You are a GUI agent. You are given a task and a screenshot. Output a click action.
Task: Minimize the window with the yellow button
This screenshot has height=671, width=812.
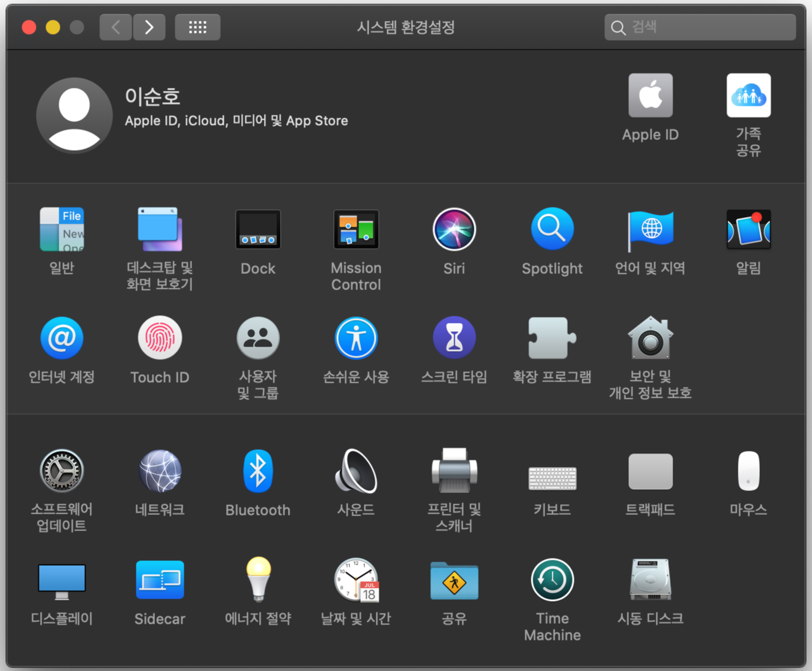tap(53, 28)
